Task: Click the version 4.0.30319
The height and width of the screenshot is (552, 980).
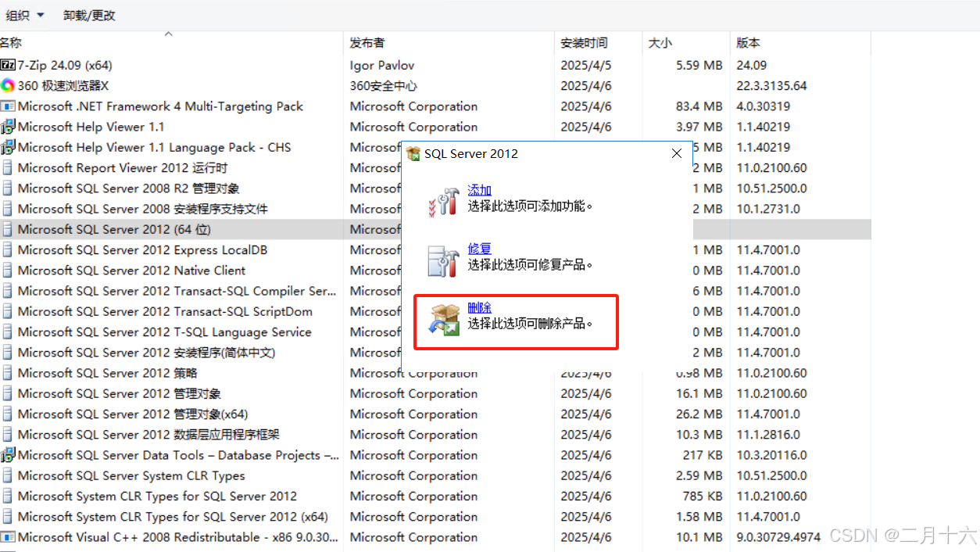Action: click(763, 106)
